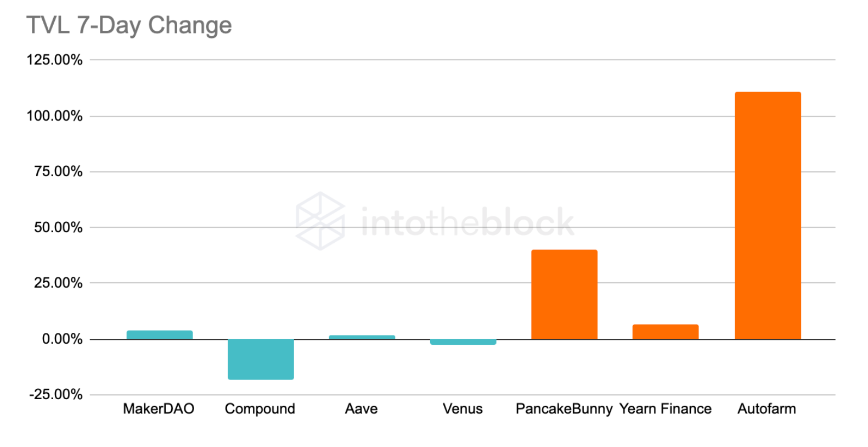Click the Yearn Finance axis label
Viewport: 868px width, 447px height.
(666, 409)
